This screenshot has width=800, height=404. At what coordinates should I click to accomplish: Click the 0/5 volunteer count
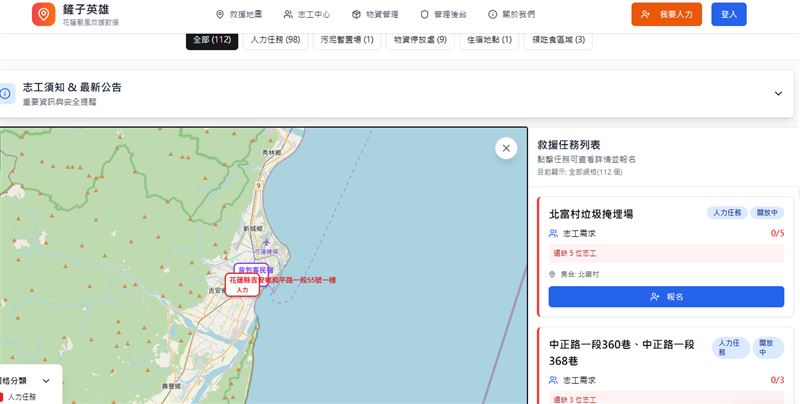pos(777,234)
